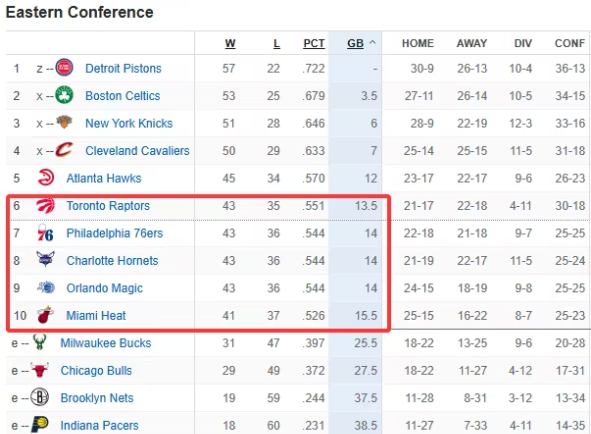Click the Miami Heat flame logo
The height and width of the screenshot is (434, 591).
pyautogui.click(x=46, y=315)
